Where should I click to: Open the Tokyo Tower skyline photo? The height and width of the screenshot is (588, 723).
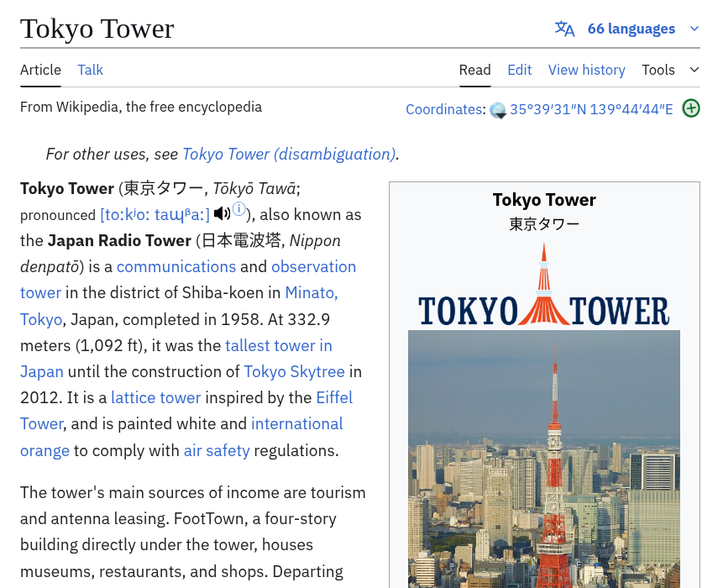(544, 459)
